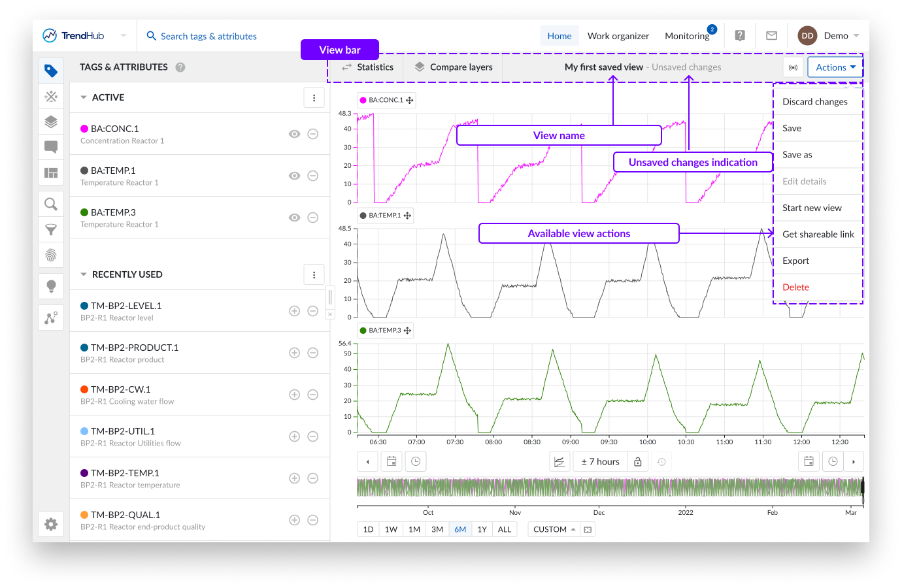Open the Statistics view button
The image size is (902, 588).
(367, 67)
